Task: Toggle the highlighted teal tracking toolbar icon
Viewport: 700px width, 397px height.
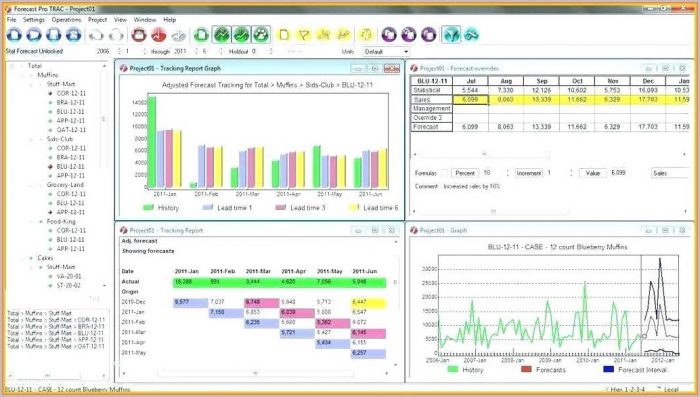Action: pos(451,34)
